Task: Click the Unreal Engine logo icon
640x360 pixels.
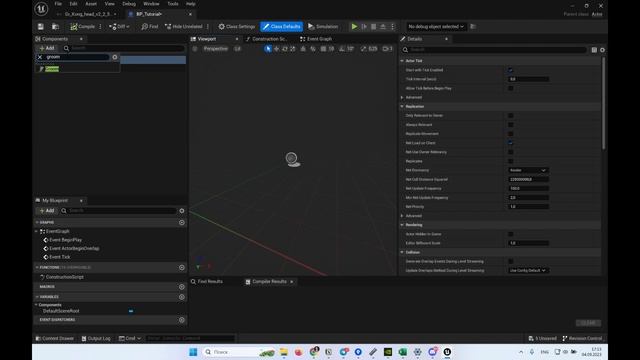Action: click(x=41, y=9)
